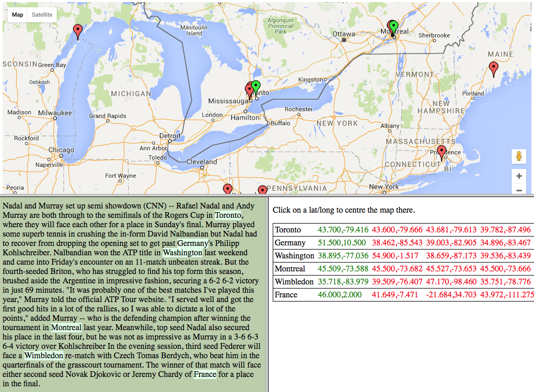Click the red marker in northern Wisconsin
This screenshot has width=534, height=392.
pyautogui.click(x=78, y=32)
